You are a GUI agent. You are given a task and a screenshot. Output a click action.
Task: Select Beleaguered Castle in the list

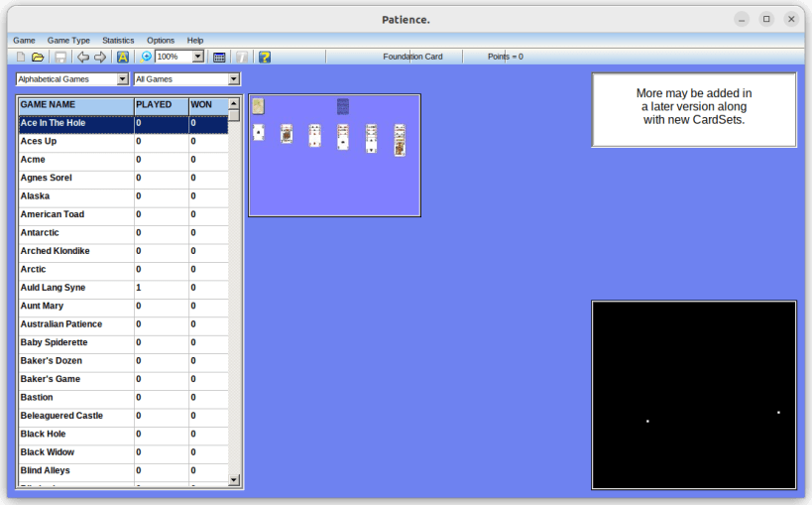tap(123, 416)
